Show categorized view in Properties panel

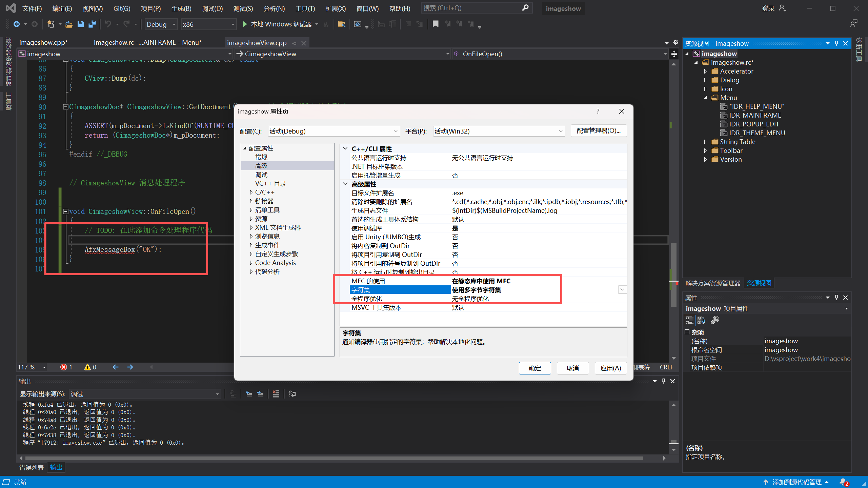[x=689, y=320]
